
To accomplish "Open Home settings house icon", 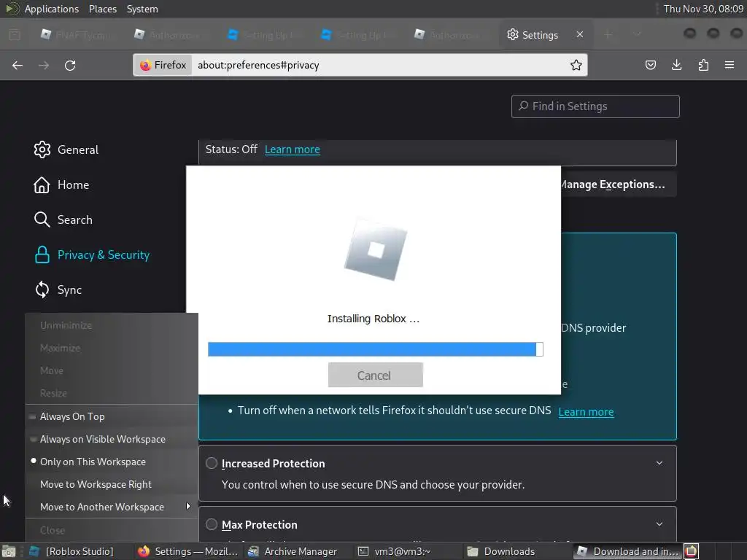I will click(42, 184).
